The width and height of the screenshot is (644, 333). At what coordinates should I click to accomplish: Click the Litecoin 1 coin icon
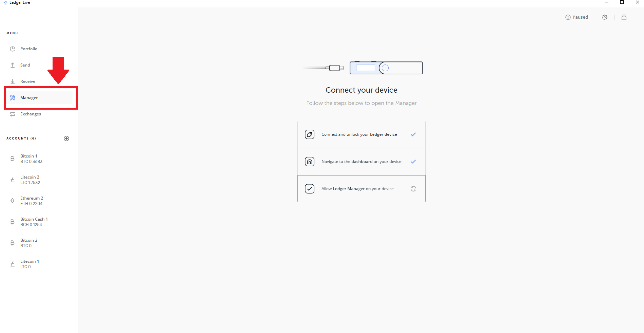click(x=13, y=264)
